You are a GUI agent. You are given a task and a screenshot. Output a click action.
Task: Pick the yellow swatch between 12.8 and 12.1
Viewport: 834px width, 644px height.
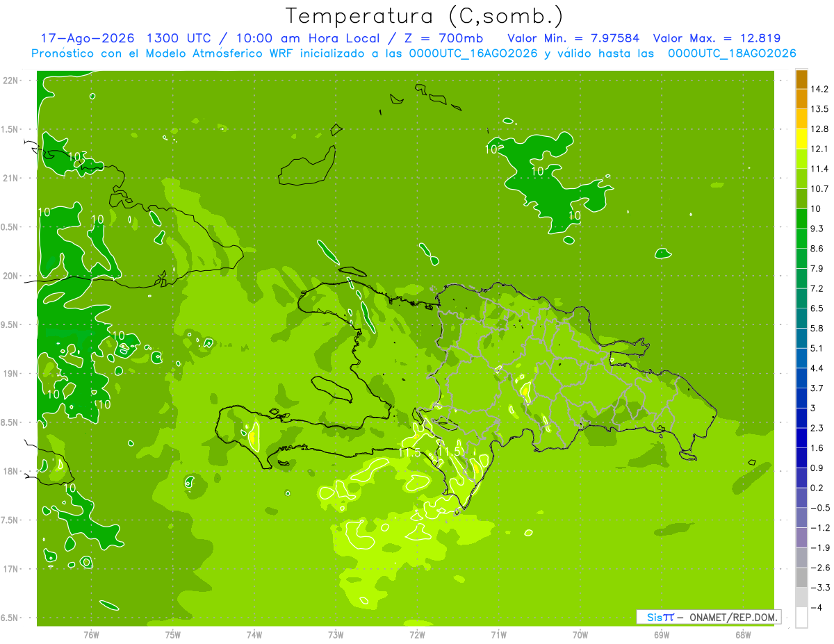click(x=801, y=139)
